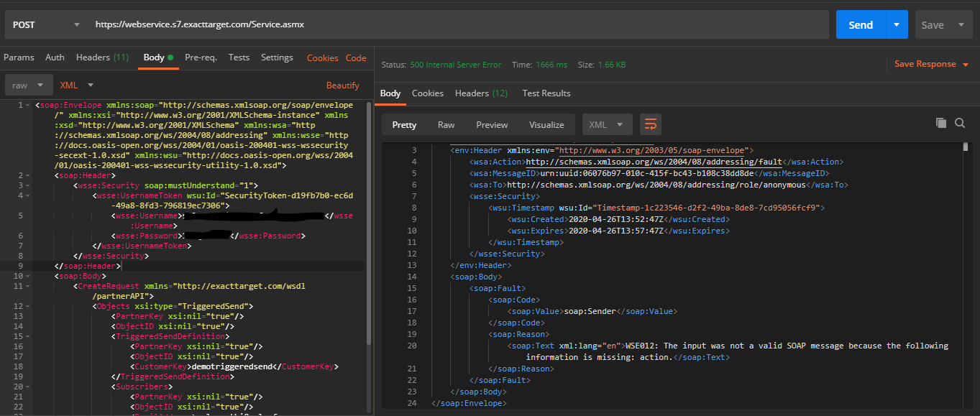
Task: Open the soap-envelope namespace URL in the response
Action: point(652,150)
